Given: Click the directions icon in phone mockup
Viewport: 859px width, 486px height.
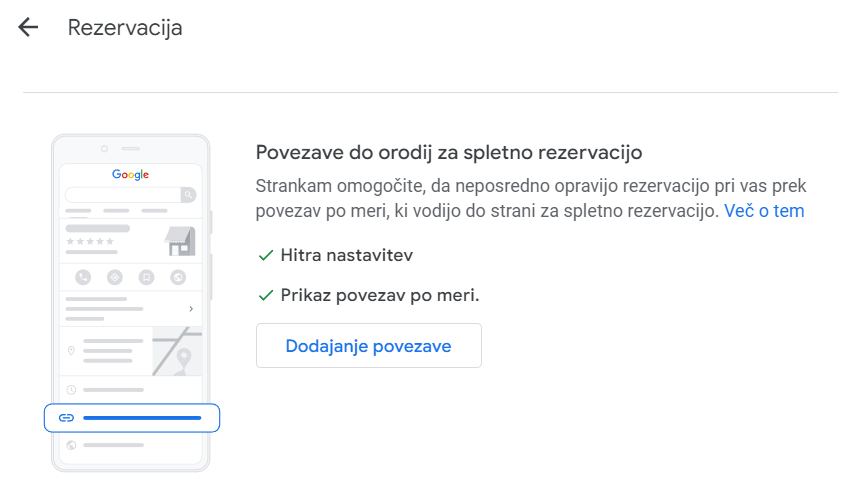Looking at the screenshot, I should [x=115, y=277].
